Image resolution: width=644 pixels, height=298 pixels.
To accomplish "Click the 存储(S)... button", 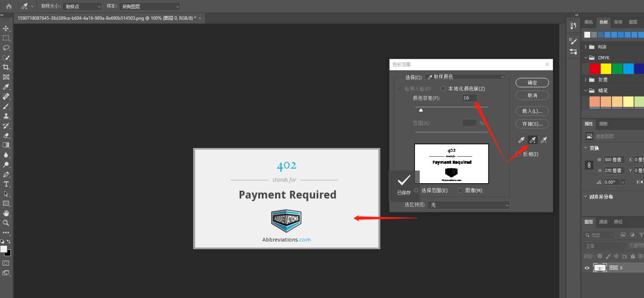I will point(532,124).
